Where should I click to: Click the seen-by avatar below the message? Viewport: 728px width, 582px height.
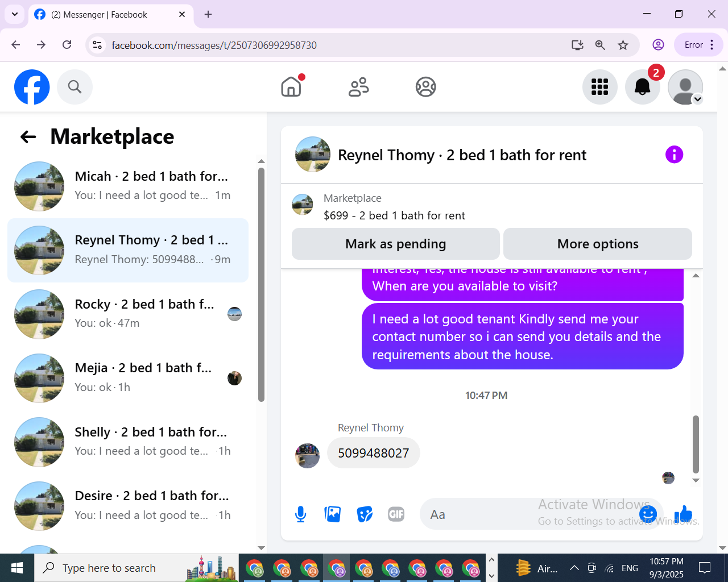[668, 478]
